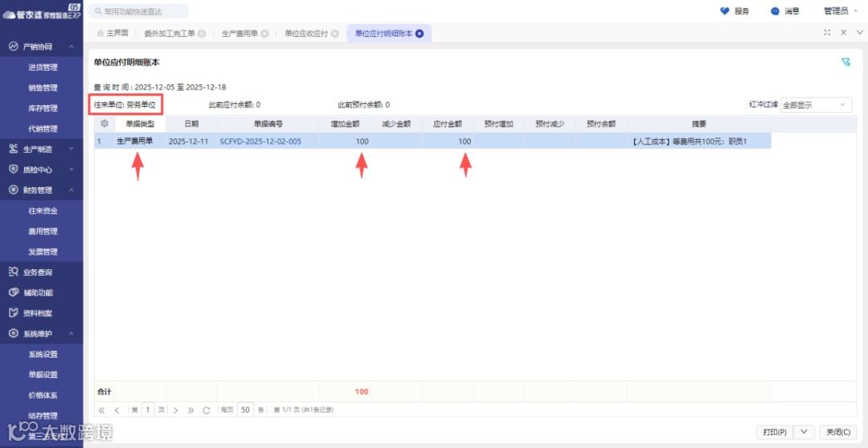Click the 增加金额 column header
This screenshot has height=448, width=868.
345,124
